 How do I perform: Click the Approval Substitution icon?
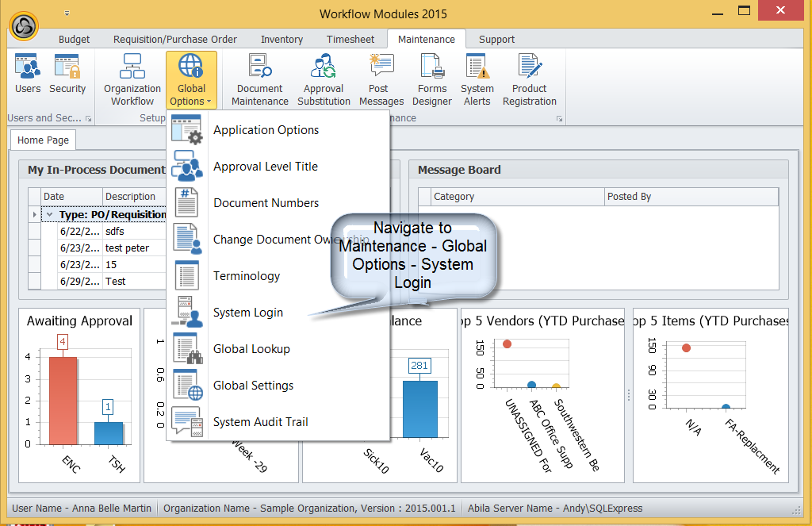point(324,79)
